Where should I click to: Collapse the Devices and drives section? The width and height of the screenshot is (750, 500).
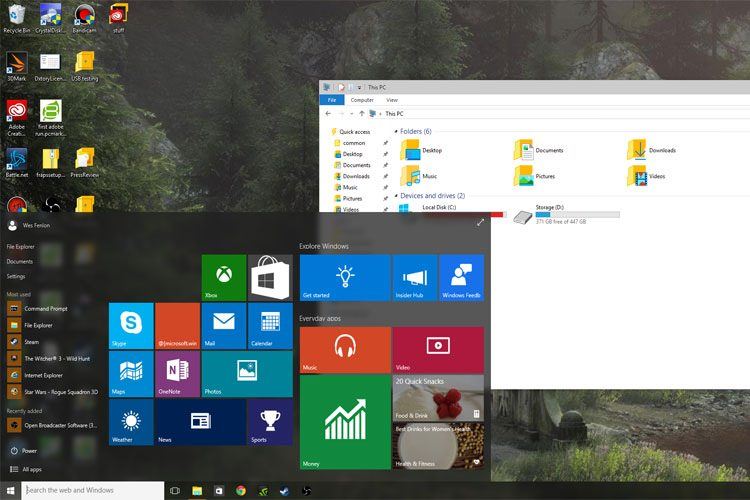click(395, 196)
